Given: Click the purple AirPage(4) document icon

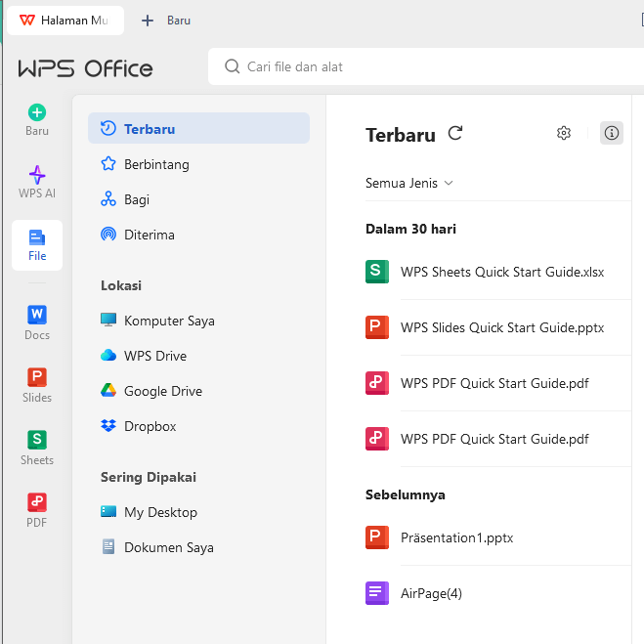Looking at the screenshot, I should (377, 593).
